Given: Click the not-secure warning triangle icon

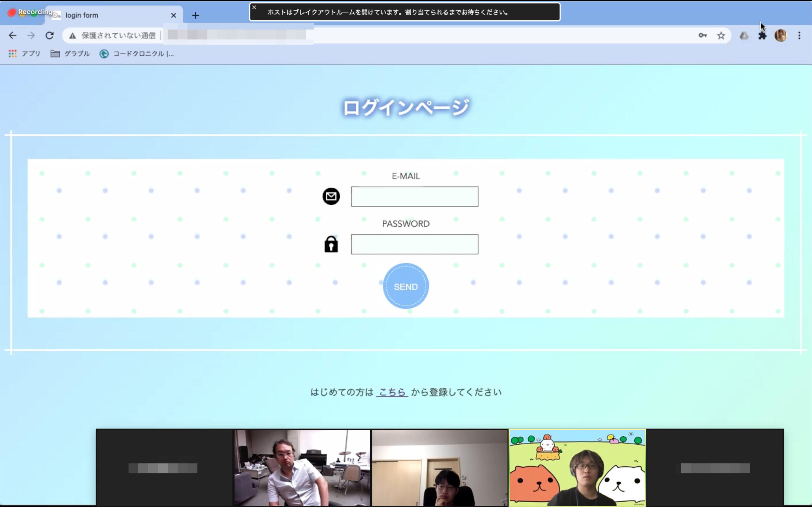Looking at the screenshot, I should click(x=72, y=35).
